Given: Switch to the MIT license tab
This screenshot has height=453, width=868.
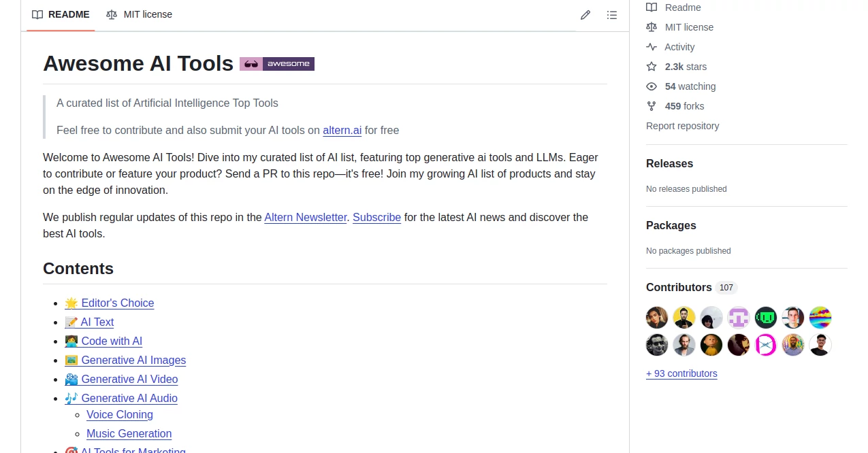Looking at the screenshot, I should click(140, 14).
